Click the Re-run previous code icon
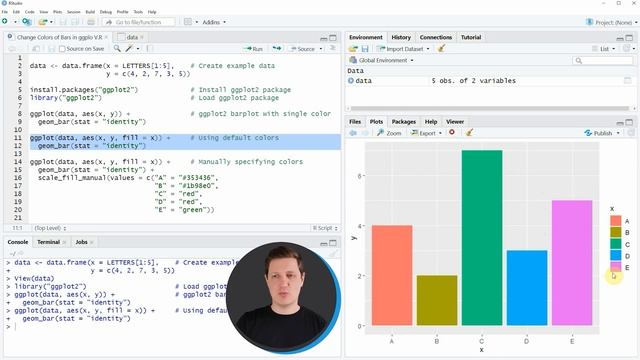The height and width of the screenshot is (360, 640). [277, 49]
